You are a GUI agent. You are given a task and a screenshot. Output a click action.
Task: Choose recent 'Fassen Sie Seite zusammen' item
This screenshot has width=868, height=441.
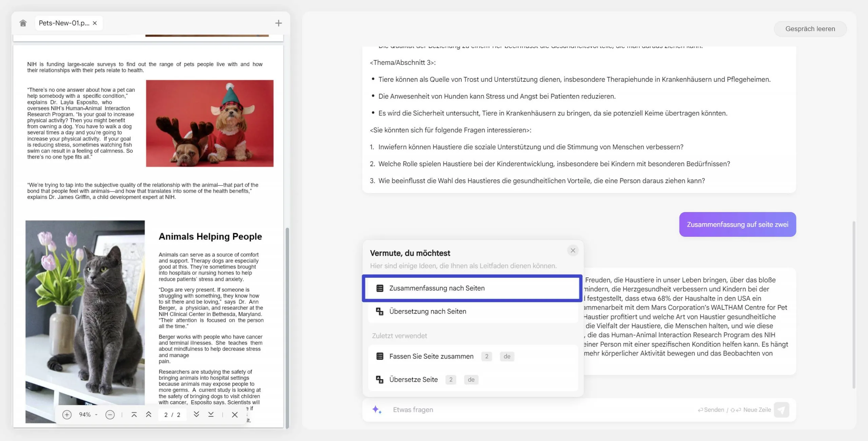(x=431, y=356)
